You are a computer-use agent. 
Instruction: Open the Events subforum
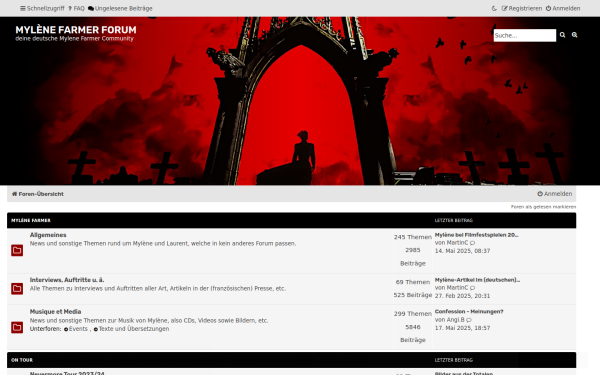click(76, 329)
